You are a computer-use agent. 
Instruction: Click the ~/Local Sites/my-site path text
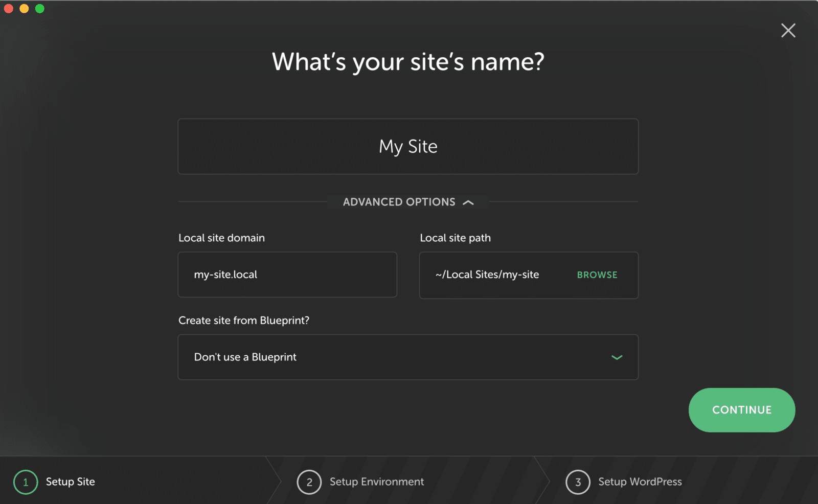coord(487,275)
